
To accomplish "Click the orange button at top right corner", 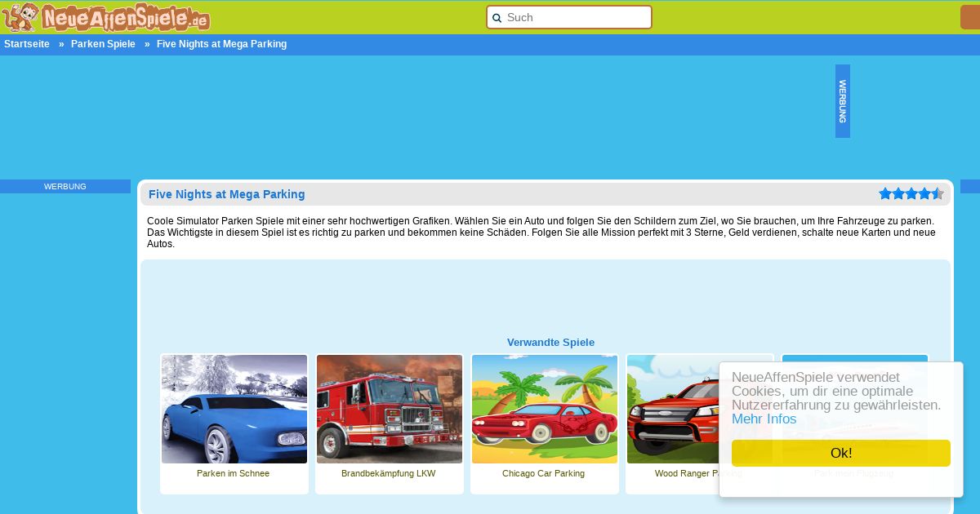I will (970, 17).
